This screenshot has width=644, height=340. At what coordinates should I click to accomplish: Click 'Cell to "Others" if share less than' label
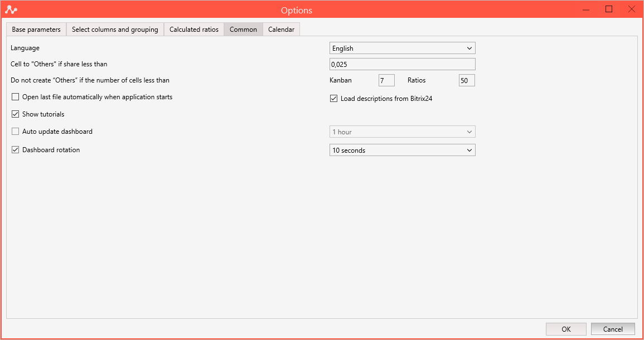click(x=59, y=64)
